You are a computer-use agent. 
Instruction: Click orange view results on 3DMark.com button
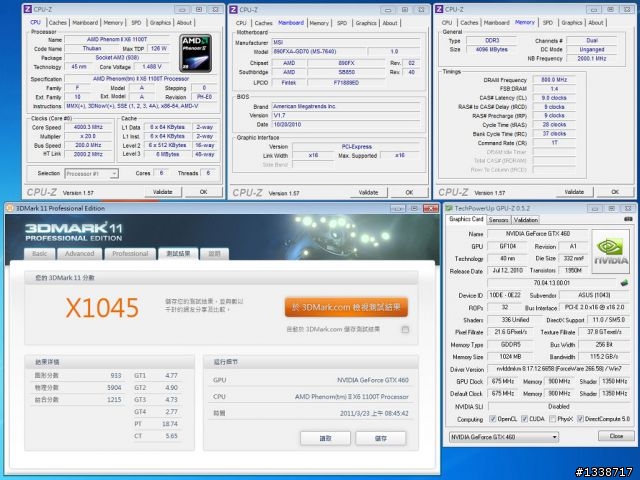coord(346,307)
